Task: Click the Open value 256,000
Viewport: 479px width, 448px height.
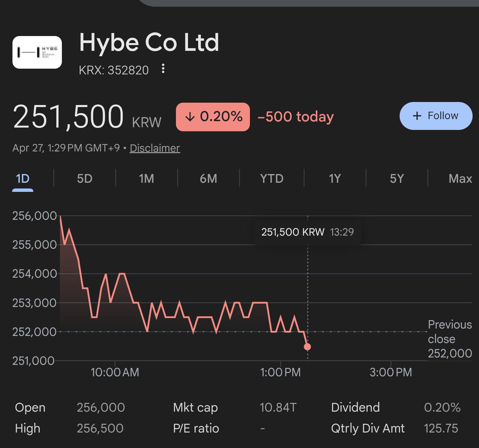Action: (101, 408)
